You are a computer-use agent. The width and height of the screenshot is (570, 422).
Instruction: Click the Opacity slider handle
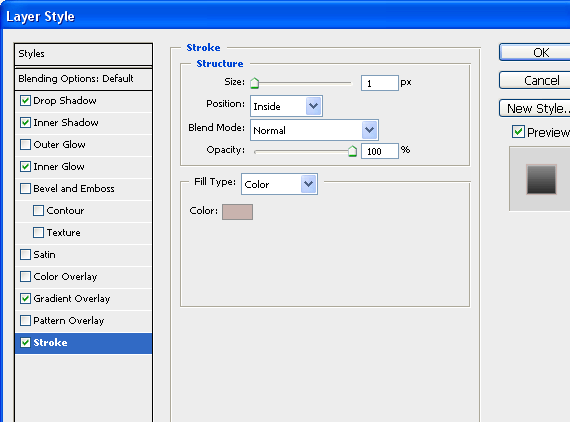pos(352,151)
